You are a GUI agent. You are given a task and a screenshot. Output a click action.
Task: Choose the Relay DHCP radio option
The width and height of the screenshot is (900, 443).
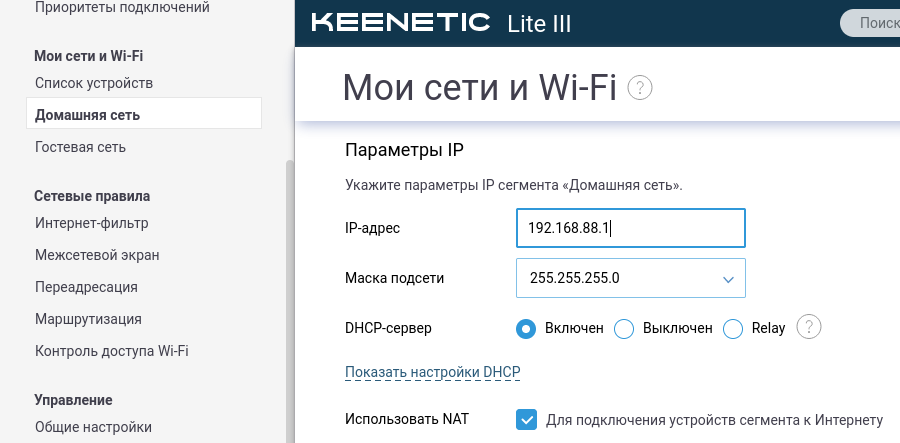[x=733, y=329]
